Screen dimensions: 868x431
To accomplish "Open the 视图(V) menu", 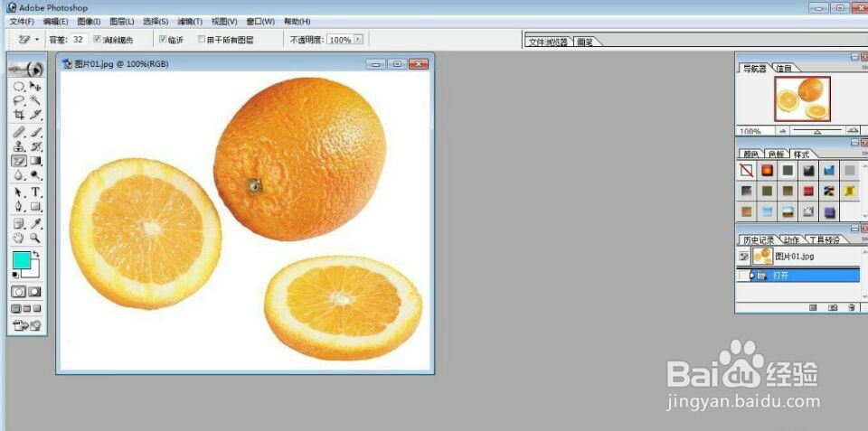I will 224,22.
